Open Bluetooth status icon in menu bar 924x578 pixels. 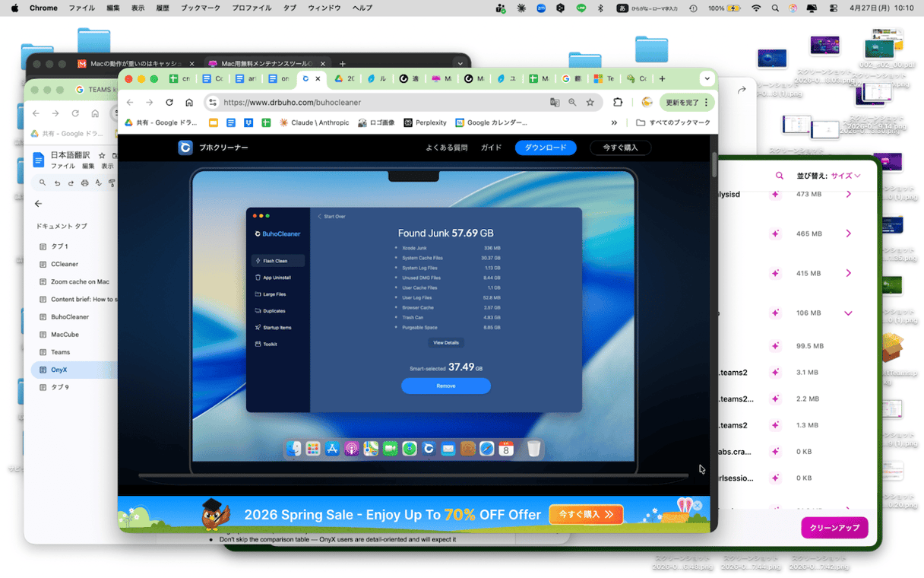tap(600, 8)
